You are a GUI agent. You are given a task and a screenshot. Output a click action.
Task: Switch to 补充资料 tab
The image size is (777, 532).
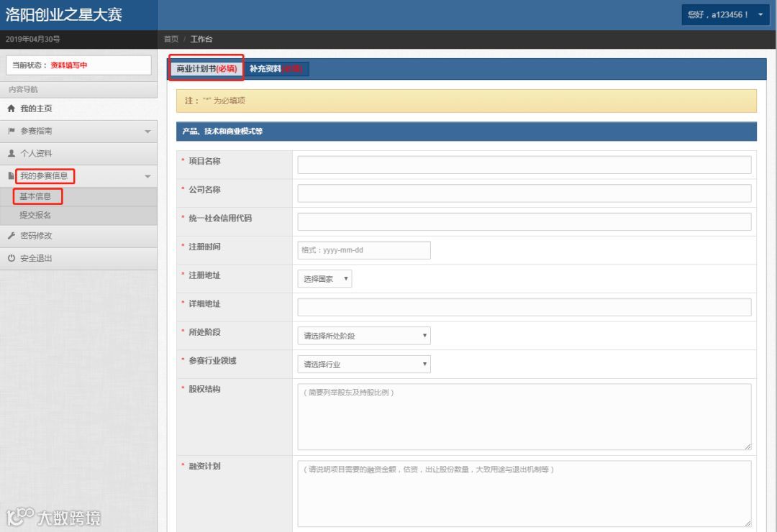tap(276, 69)
